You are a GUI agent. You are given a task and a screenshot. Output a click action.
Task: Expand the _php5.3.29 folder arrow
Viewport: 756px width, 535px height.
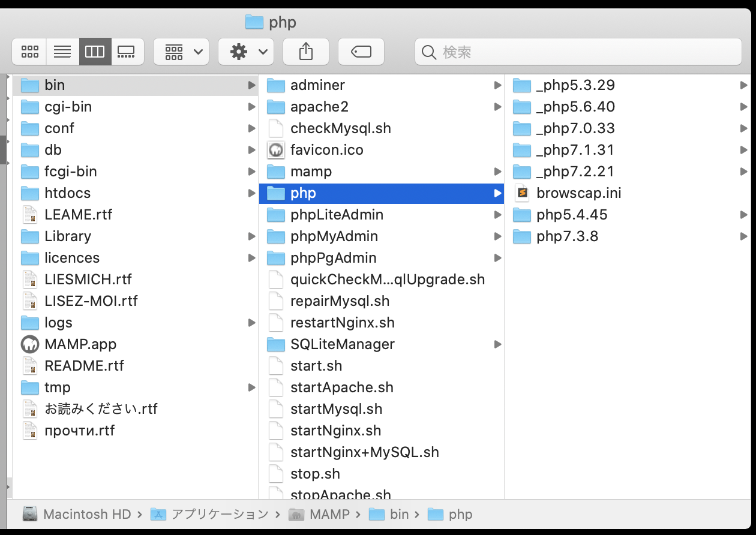coord(744,85)
